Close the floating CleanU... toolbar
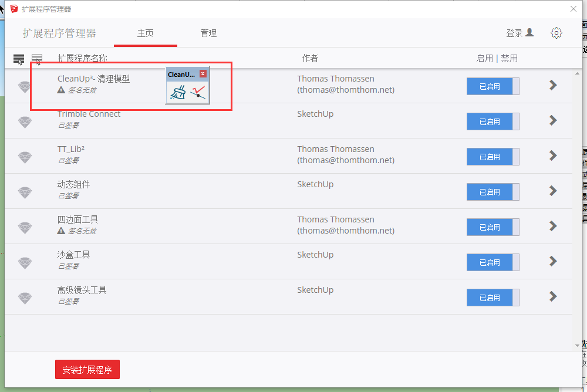Image resolution: width=587 pixels, height=392 pixels. coord(203,74)
